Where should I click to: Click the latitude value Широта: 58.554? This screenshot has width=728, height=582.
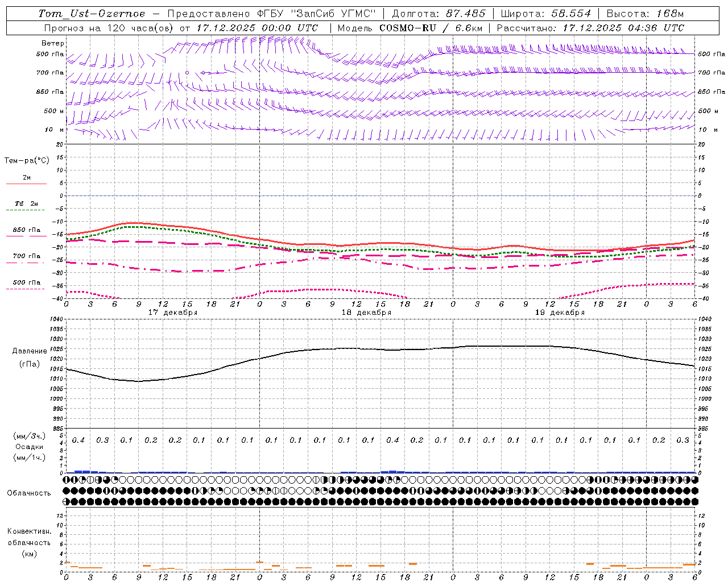click(x=546, y=14)
